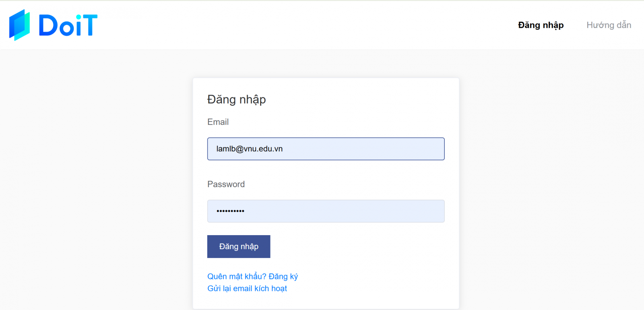Click the Password field label
Screen dimensions: 644x310
[226, 184]
